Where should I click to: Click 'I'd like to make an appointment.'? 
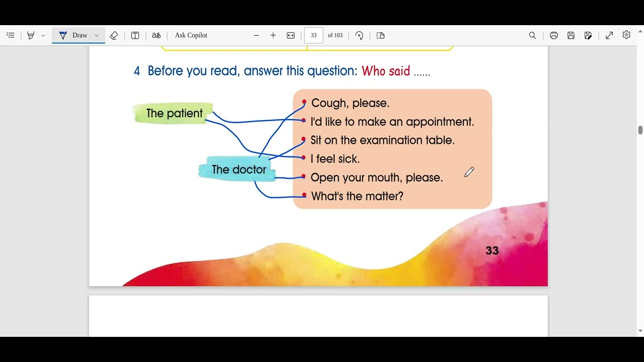point(392,122)
